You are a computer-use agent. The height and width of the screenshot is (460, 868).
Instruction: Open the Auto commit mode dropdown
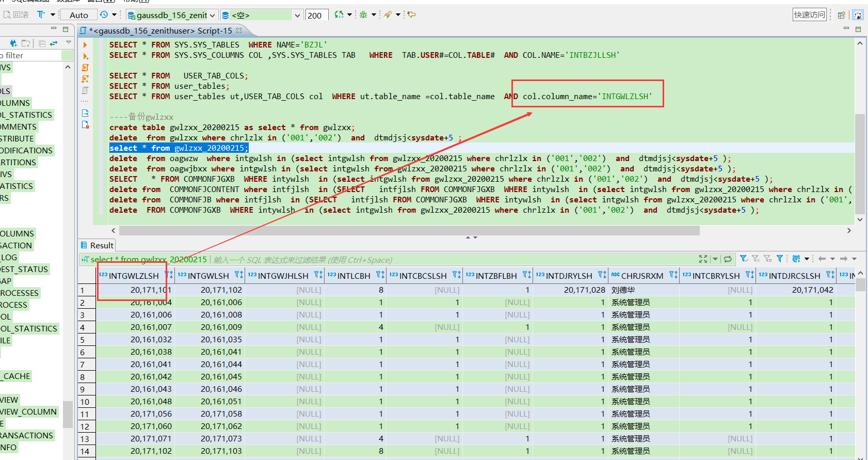click(79, 15)
